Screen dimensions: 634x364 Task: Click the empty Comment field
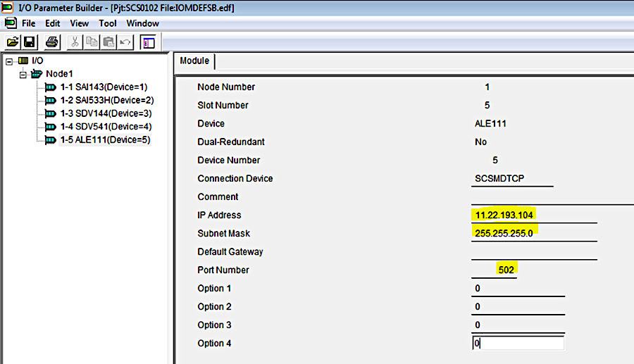(552, 197)
